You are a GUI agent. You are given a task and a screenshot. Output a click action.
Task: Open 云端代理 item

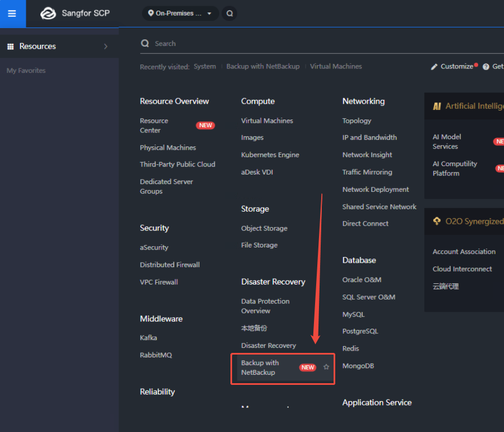[446, 286]
